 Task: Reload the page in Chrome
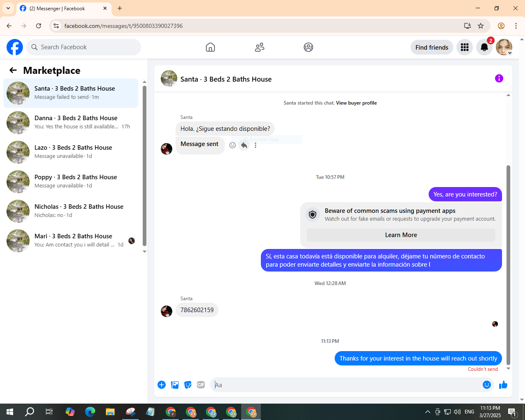(x=39, y=26)
